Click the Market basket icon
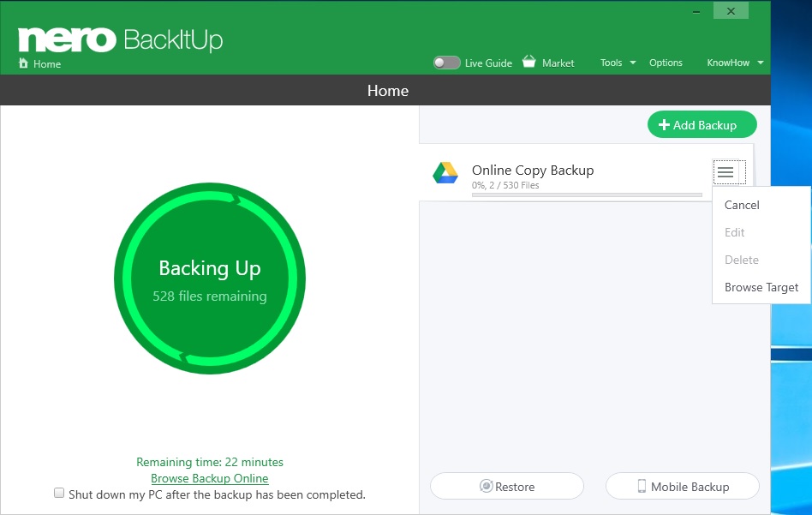 (x=528, y=62)
